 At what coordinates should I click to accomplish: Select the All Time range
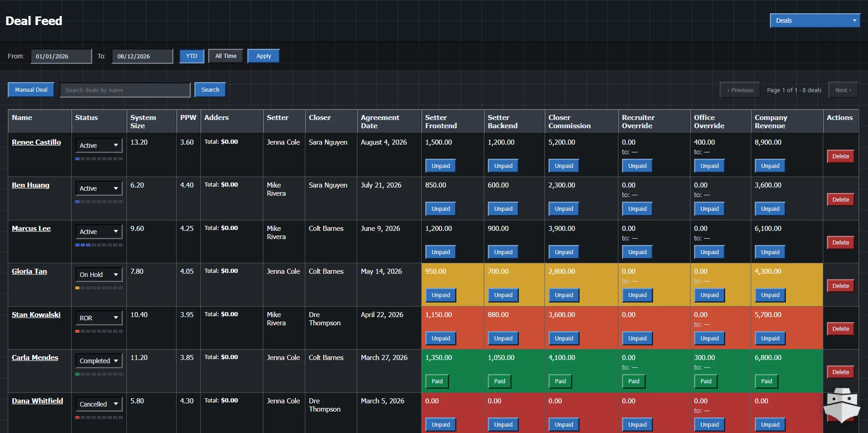(x=226, y=56)
